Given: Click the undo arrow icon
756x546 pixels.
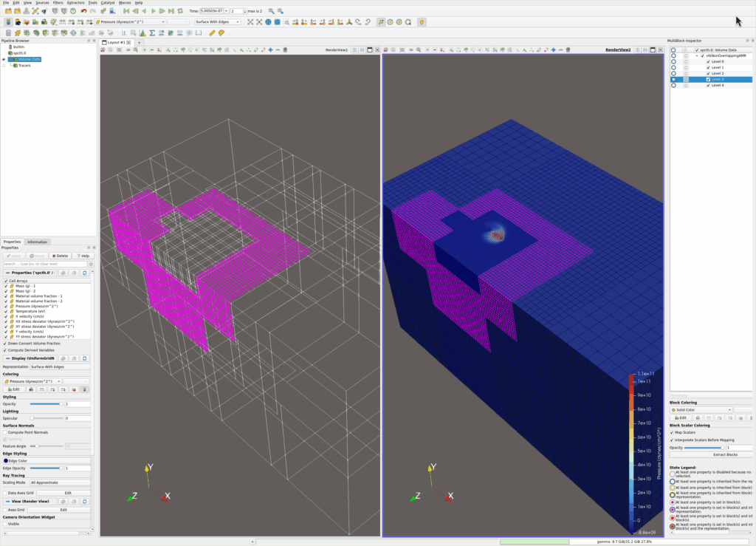Looking at the screenshot, I should pos(83,11).
